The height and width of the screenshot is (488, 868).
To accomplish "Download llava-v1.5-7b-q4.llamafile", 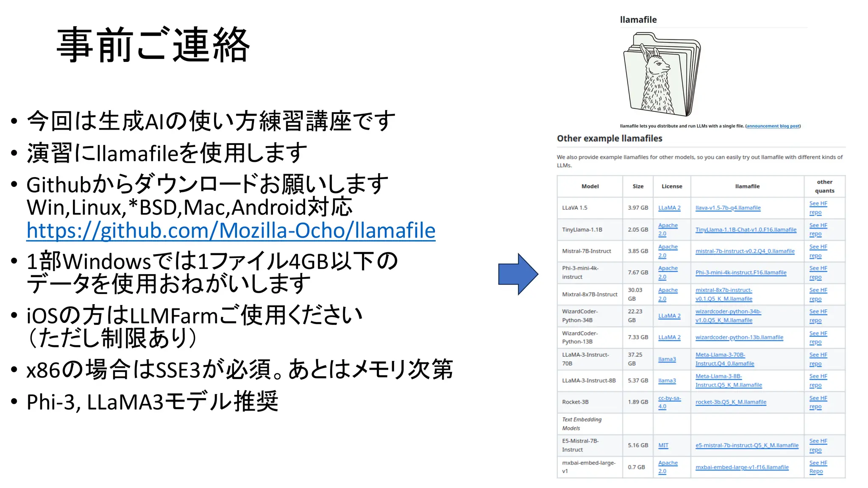I will 728,208.
